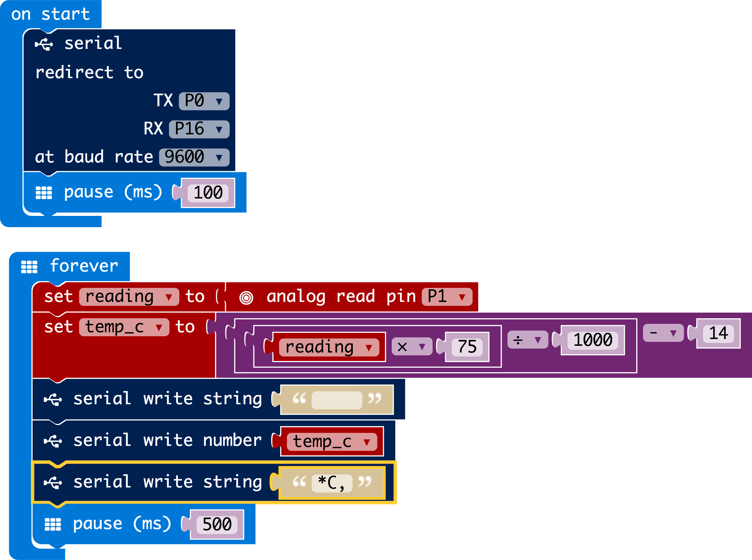Click grid icon on pause 500 block
This screenshot has width=752, height=560.
(x=53, y=524)
